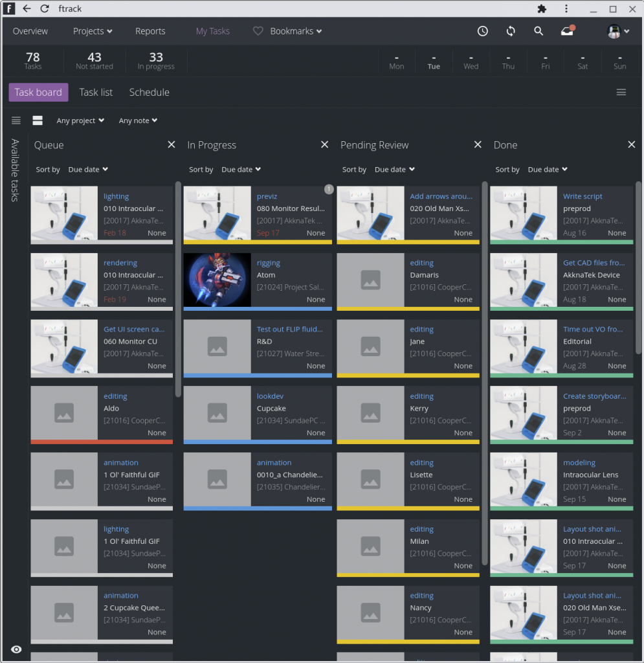Expand the Bookmarks dropdown
The image size is (644, 663).
pyautogui.click(x=296, y=31)
